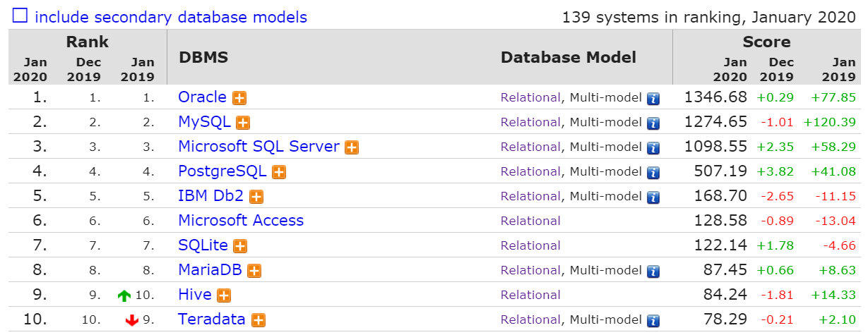The width and height of the screenshot is (868, 335).
Task: Click the plus icon beside Teradata
Action: coord(258,320)
